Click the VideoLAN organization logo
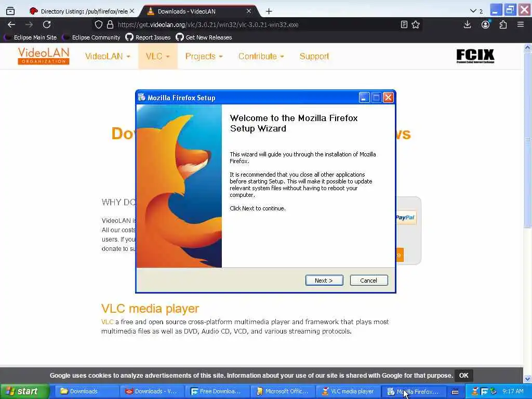This screenshot has height=399, width=532. click(x=44, y=56)
